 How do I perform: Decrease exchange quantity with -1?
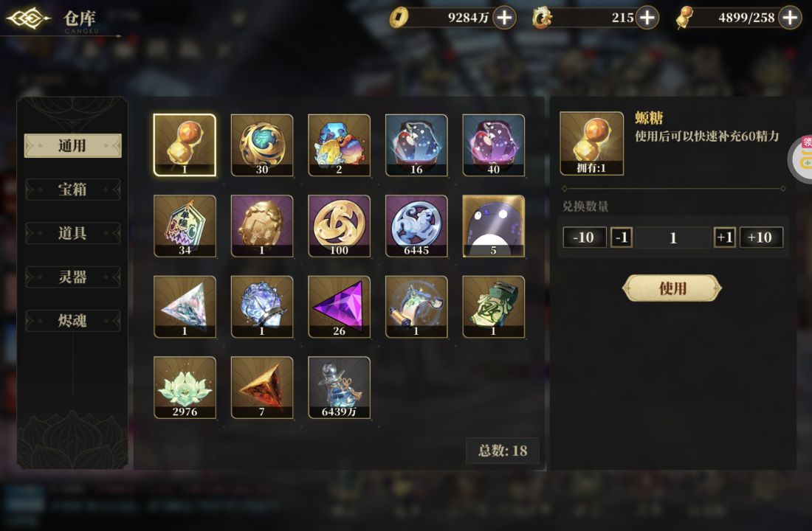coord(622,237)
